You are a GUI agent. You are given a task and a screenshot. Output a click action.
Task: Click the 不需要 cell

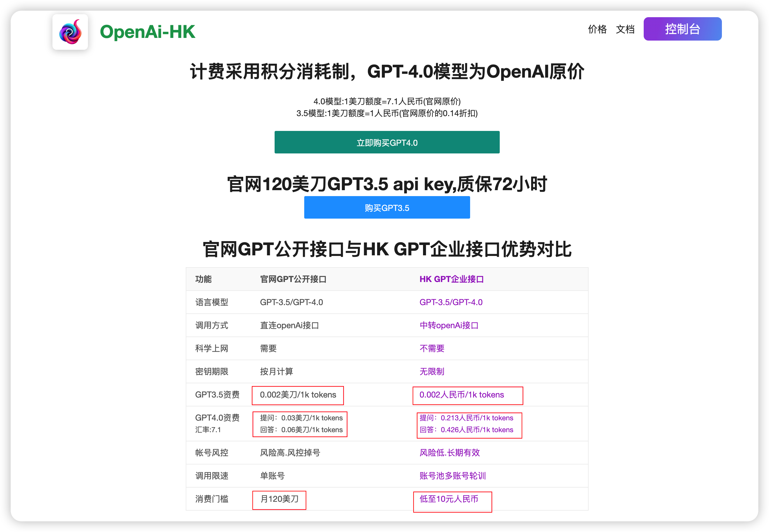click(432, 348)
